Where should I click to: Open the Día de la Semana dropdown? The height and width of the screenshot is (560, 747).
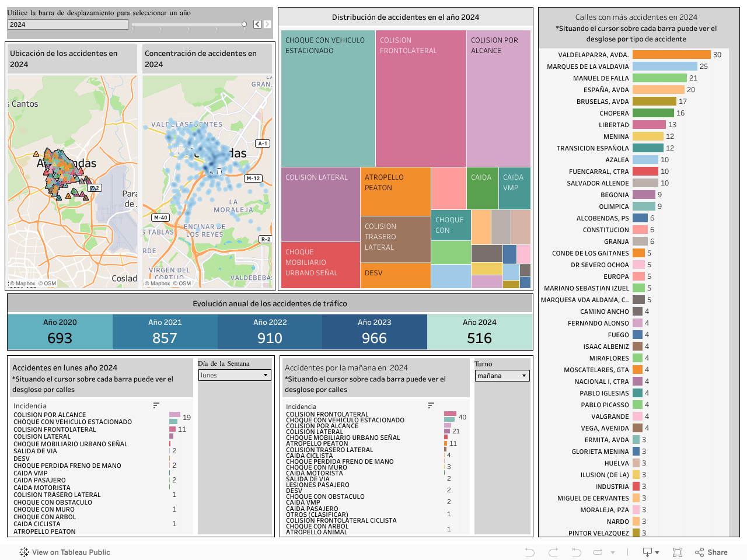point(235,376)
